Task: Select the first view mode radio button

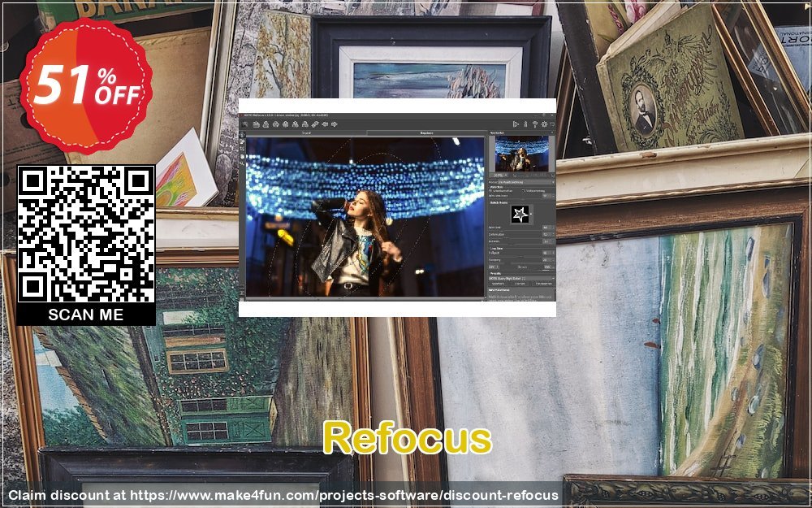Action: (x=490, y=191)
